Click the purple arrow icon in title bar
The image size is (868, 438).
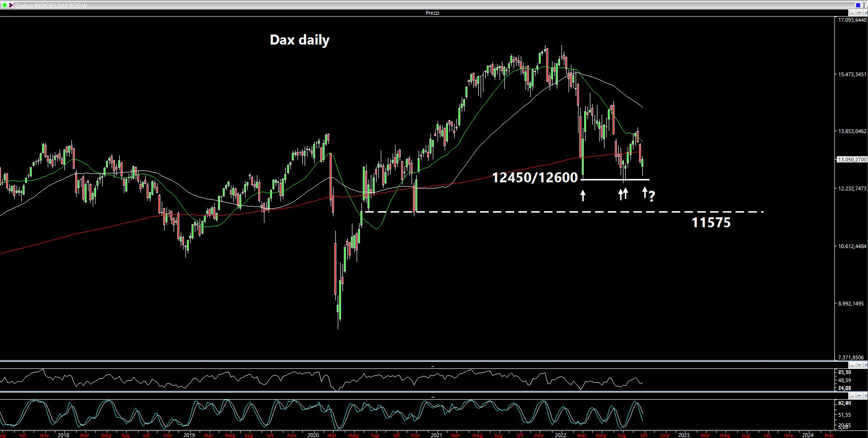coord(11,5)
